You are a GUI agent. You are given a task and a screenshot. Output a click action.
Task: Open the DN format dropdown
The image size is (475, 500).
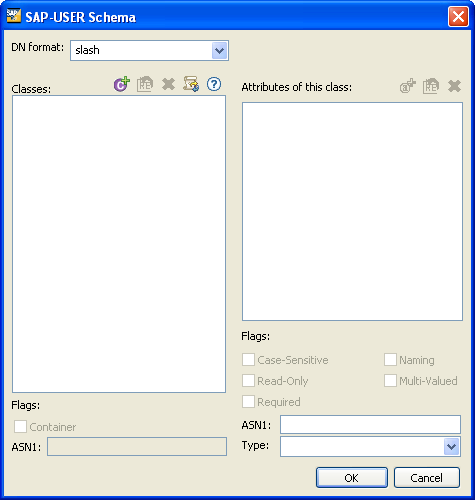click(x=219, y=51)
